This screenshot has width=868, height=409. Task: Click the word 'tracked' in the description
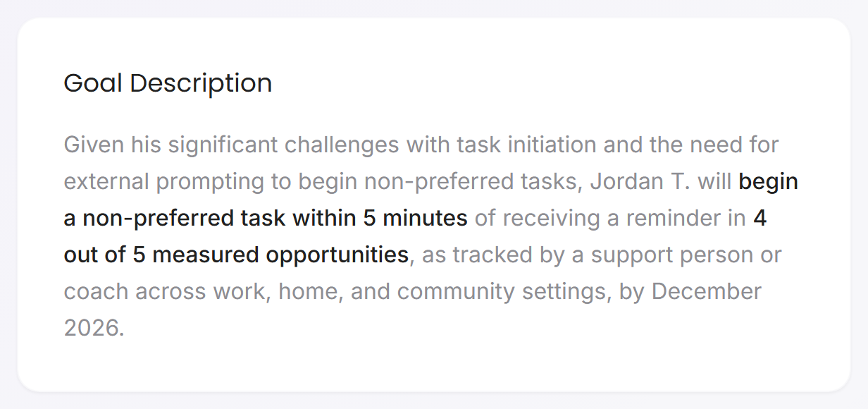tap(495, 255)
